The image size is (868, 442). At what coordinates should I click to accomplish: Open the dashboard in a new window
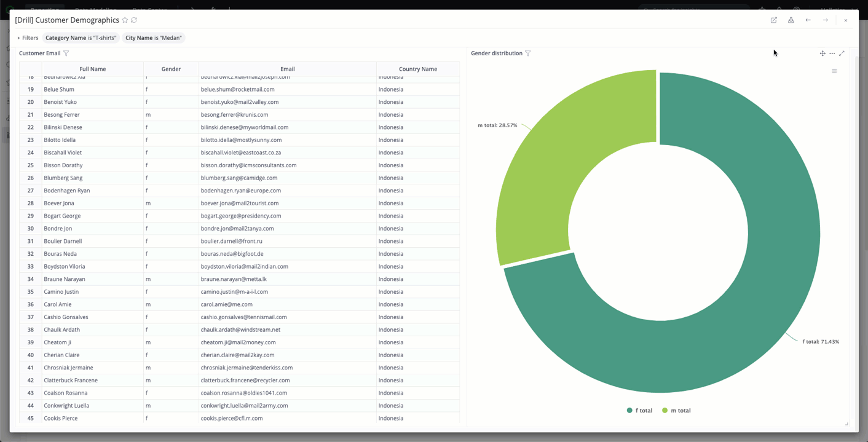773,20
